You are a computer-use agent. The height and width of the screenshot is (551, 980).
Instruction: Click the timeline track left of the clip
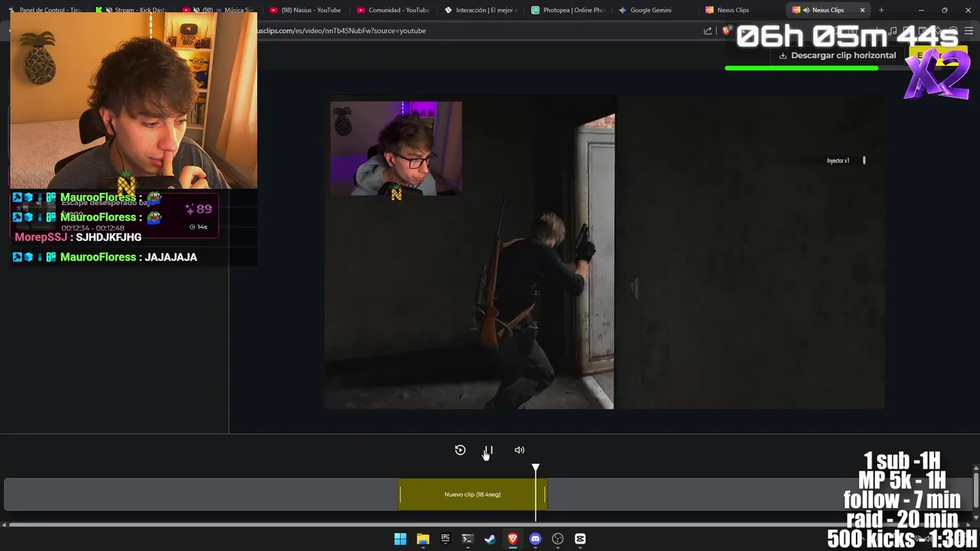click(x=201, y=494)
